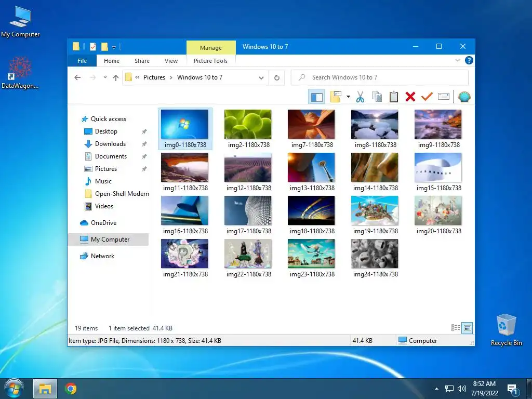
Task: Select Desktop in navigation pane
Action: [x=106, y=131]
